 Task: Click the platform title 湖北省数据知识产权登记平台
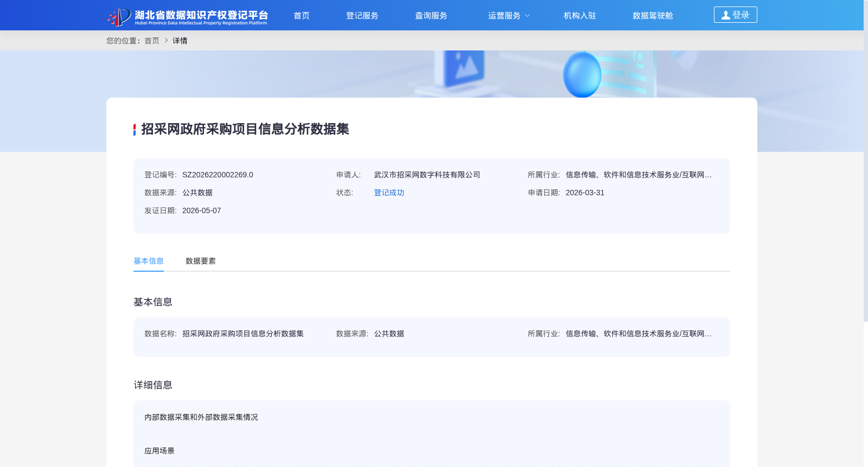point(201,15)
